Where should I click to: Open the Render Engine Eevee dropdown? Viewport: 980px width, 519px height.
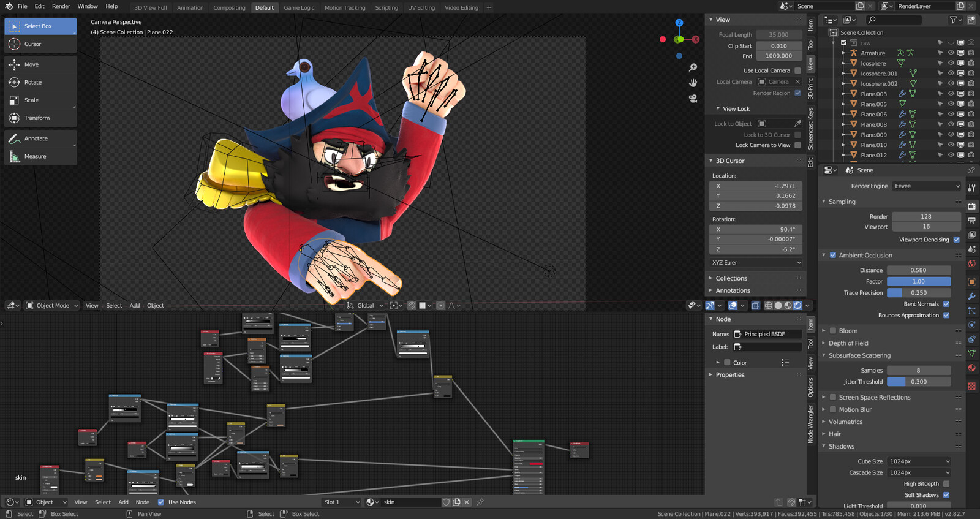click(x=927, y=186)
